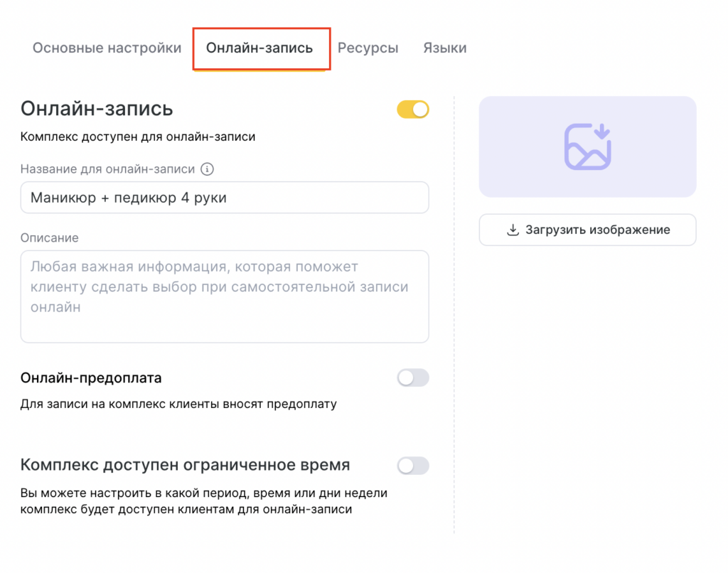728x573 pixels.
Task: Click the Название для онлайн-записи field label
Action: click(107, 169)
